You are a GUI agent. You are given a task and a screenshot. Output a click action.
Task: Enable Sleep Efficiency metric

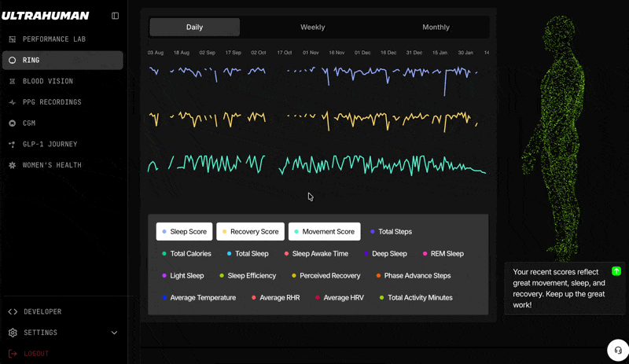pyautogui.click(x=248, y=276)
